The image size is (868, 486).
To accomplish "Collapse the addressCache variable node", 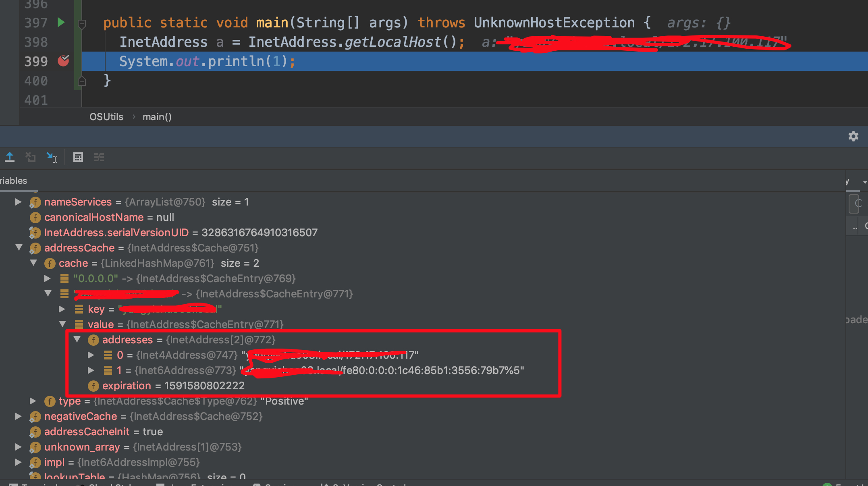I will pos(19,248).
